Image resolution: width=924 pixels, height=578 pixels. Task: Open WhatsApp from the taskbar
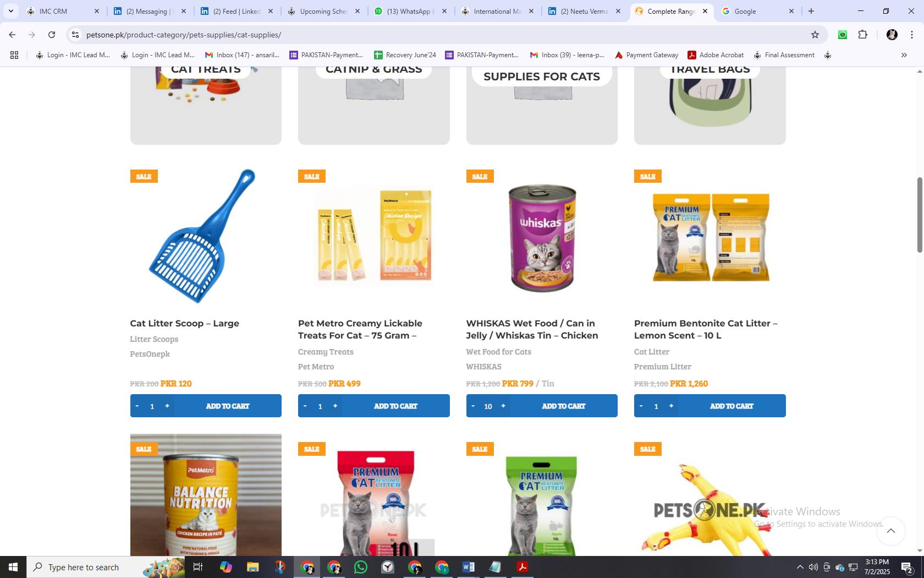coord(361,567)
